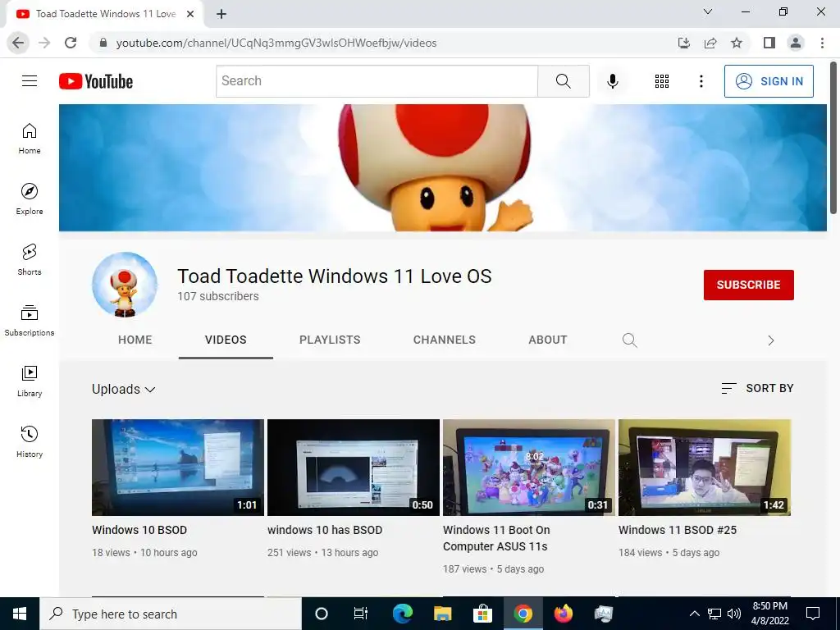
Task: Open the Windows 11 BSOD #25 title
Action: coord(677,530)
